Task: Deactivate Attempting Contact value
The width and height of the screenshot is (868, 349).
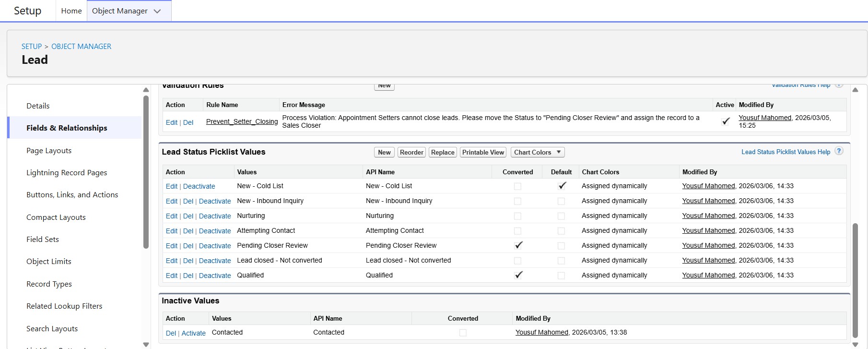Action: click(x=215, y=231)
